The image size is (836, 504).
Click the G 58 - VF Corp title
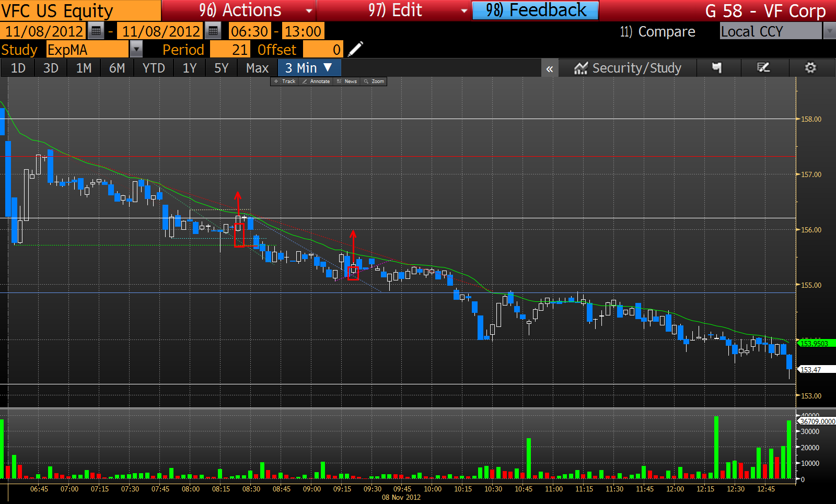765,11
